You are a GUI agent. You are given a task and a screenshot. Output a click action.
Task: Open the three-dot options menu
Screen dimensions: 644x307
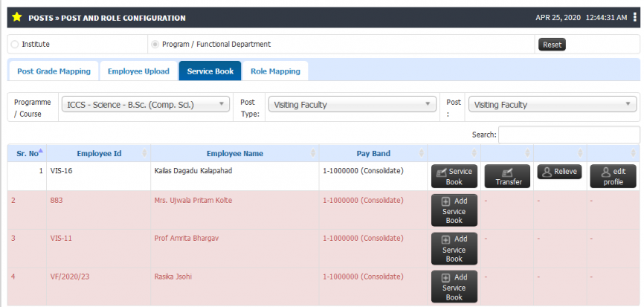[635, 17]
